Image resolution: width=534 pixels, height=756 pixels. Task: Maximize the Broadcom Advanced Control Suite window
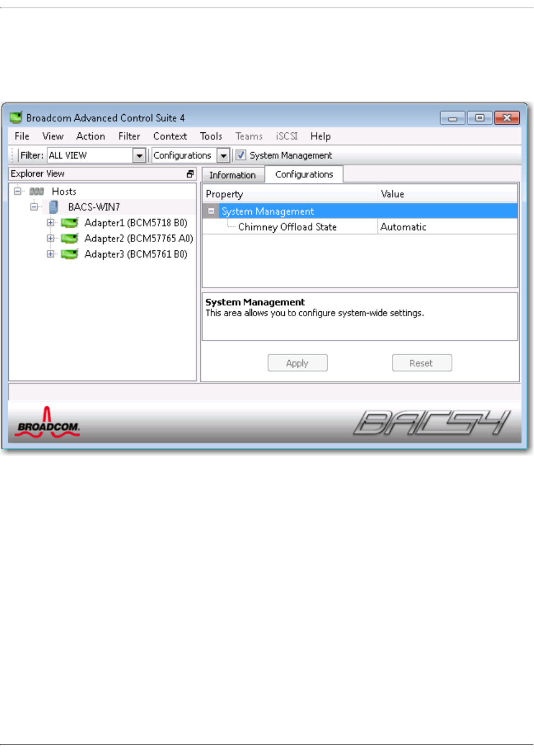coord(480,118)
